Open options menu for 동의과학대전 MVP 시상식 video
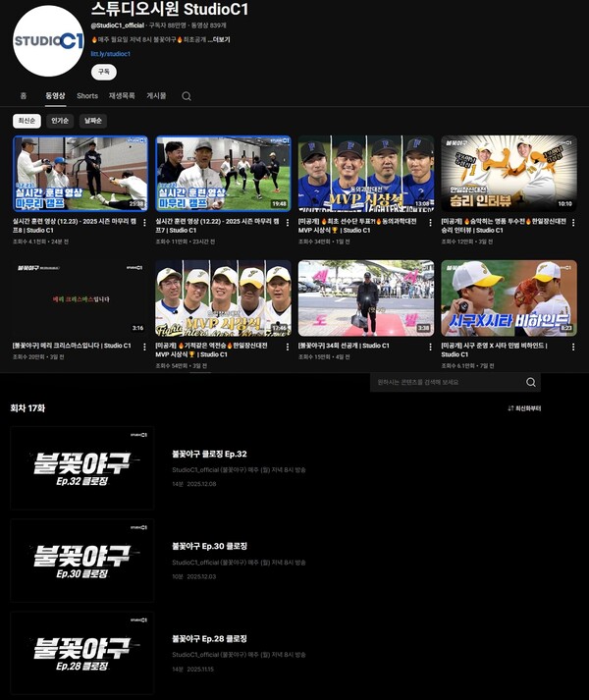The image size is (589, 700). (430, 222)
